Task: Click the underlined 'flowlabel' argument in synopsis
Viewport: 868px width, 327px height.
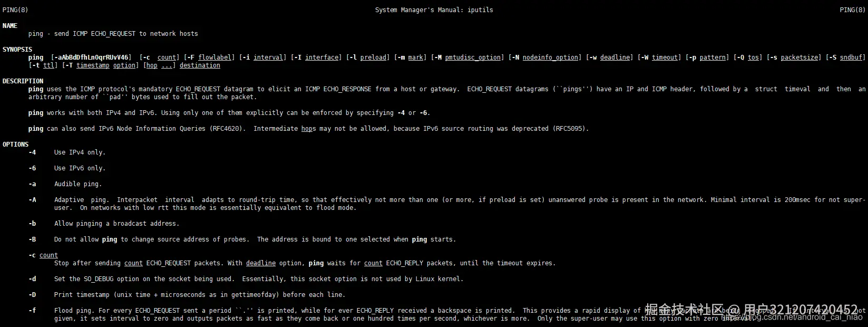Action: point(215,57)
